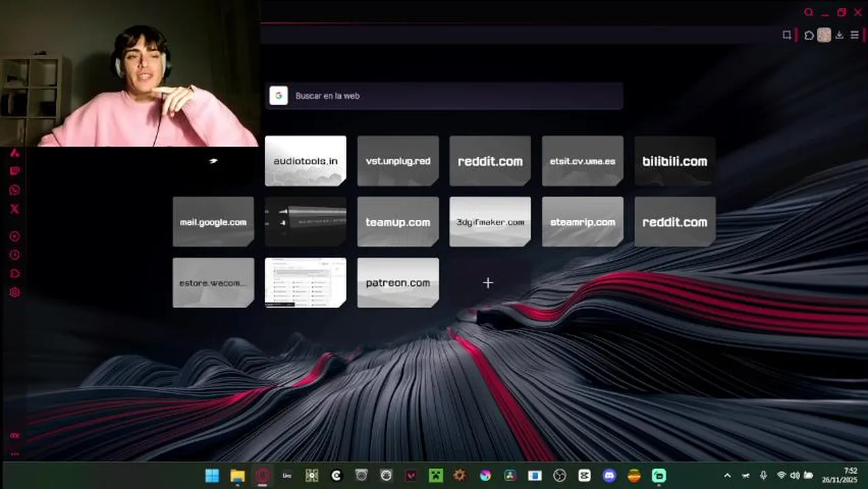Open the Player icon in sidebar
Image resolution: width=868 pixels, height=489 pixels.
pyautogui.click(x=14, y=236)
